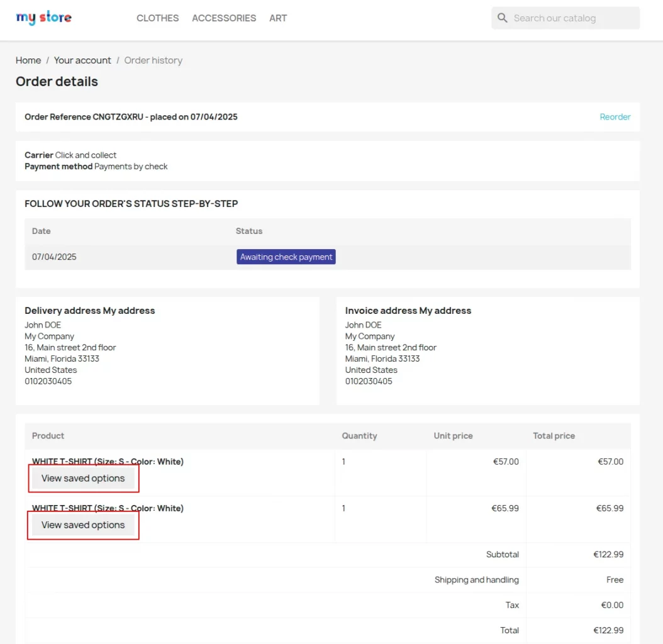View saved options for first WHITE T-SHIRT
This screenshot has height=644, width=663.
84,478
